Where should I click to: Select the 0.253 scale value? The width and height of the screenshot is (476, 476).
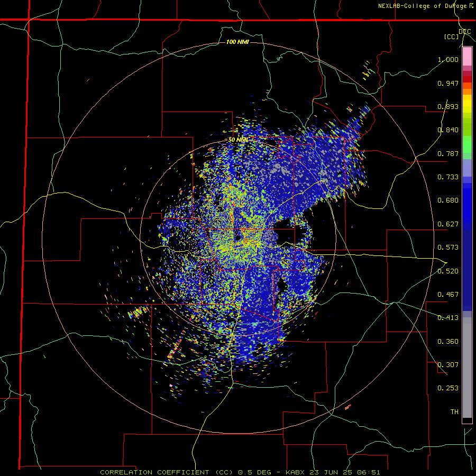point(448,388)
